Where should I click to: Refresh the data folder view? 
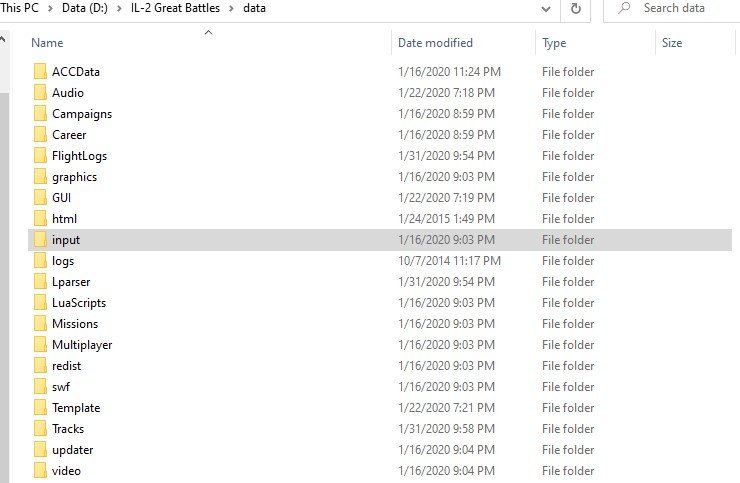(x=576, y=8)
